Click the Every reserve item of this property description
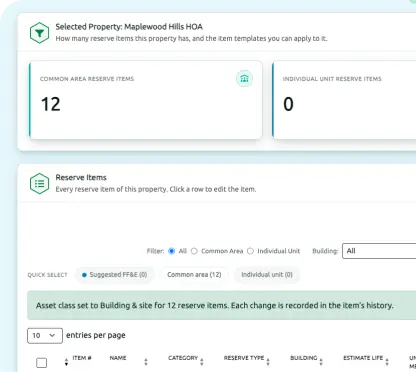The height and width of the screenshot is (372, 416). click(156, 189)
